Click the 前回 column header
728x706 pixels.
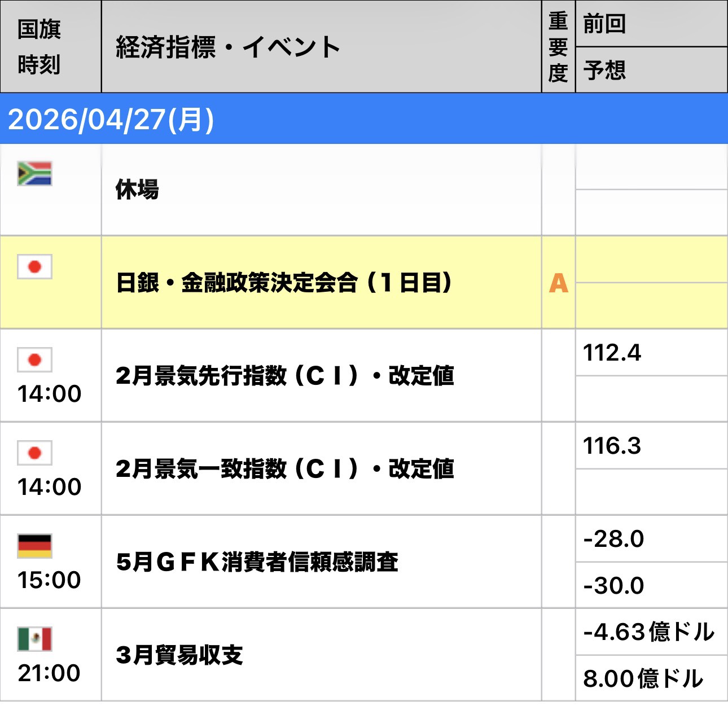point(604,24)
